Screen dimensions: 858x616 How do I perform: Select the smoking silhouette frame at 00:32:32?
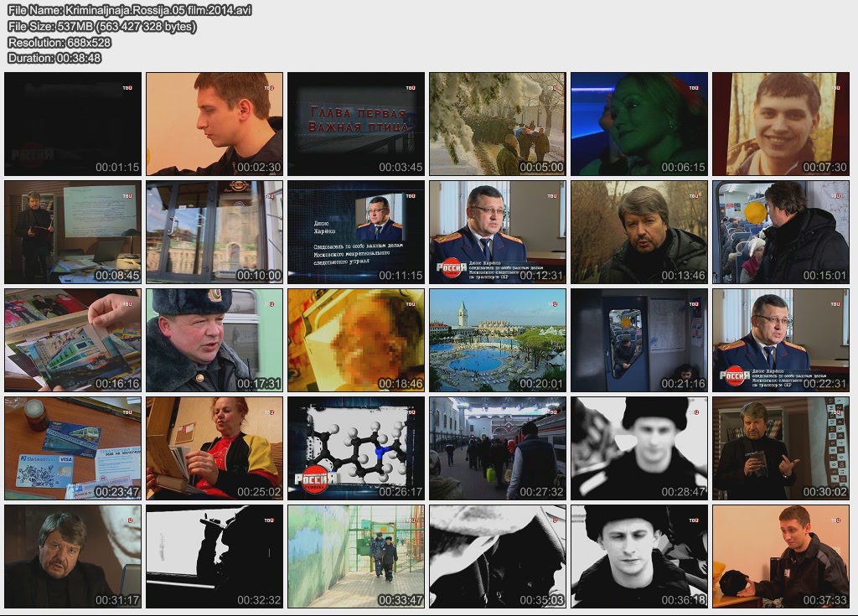(x=214, y=556)
